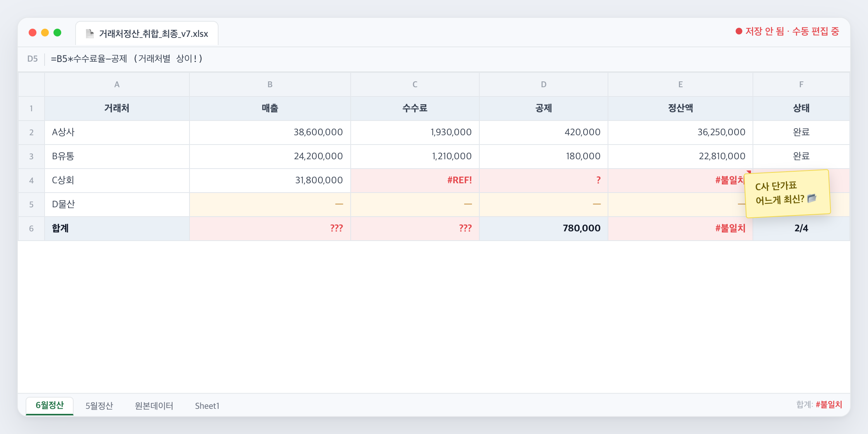
Task: Click the D5 cell name box
Action: click(x=33, y=59)
